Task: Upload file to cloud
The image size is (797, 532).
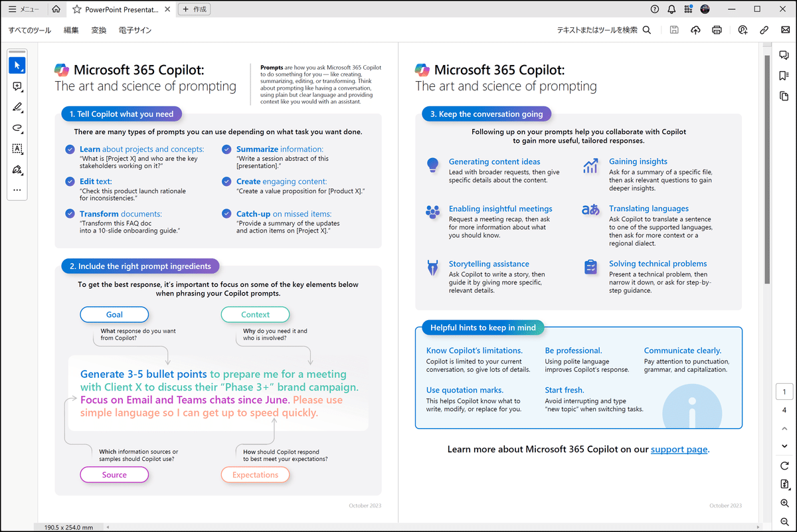Action: point(695,30)
